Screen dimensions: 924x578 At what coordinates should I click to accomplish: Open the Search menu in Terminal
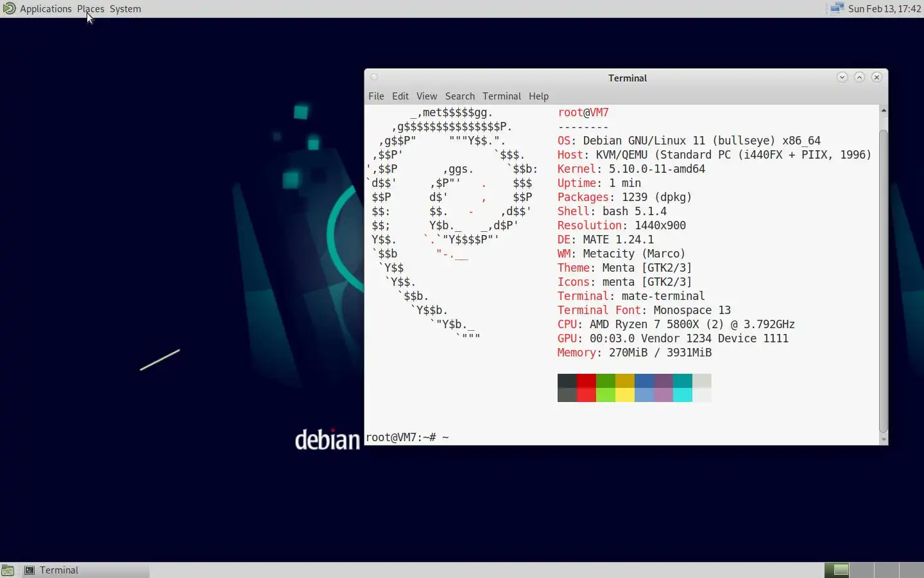click(460, 96)
